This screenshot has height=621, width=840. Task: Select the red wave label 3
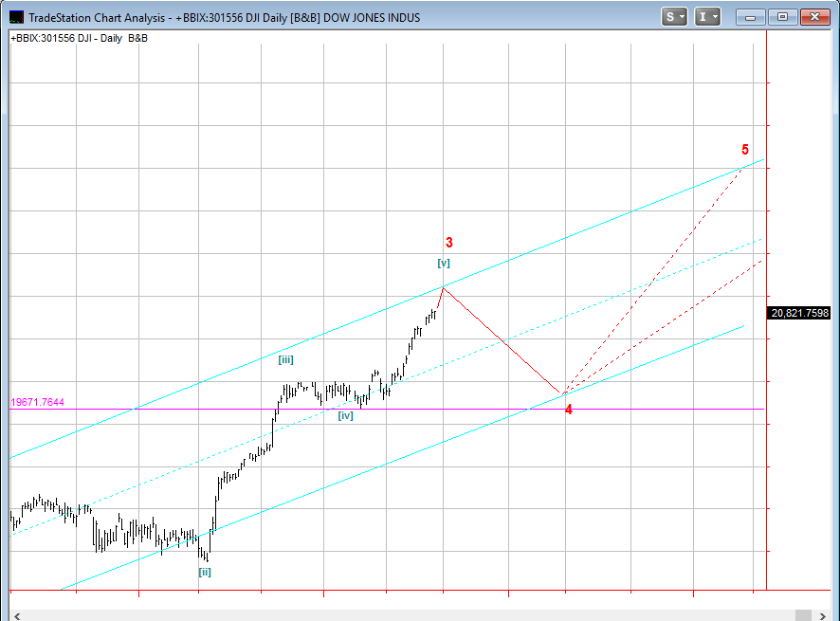point(449,243)
